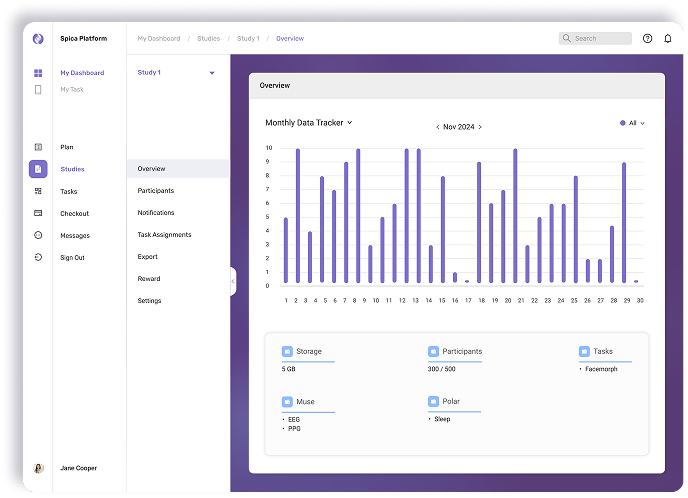The height and width of the screenshot is (498, 688).
Task: Click the Tasks card icon in overview
Action: [x=584, y=351]
